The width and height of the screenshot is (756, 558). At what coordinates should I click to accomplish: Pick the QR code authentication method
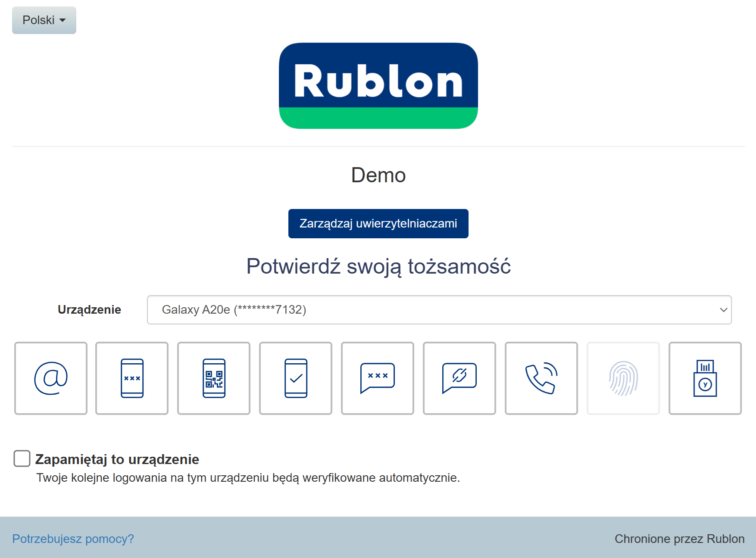(214, 378)
